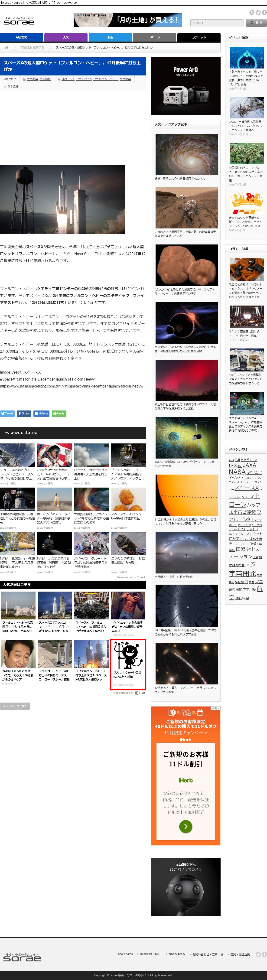
Task: Click the 検索 search button
Action: (x=256, y=23)
